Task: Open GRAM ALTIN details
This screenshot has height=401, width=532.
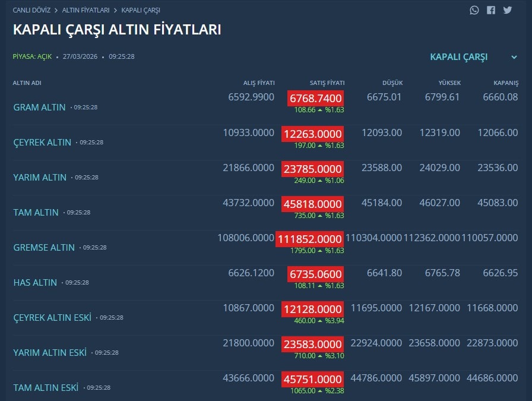Action: point(39,108)
